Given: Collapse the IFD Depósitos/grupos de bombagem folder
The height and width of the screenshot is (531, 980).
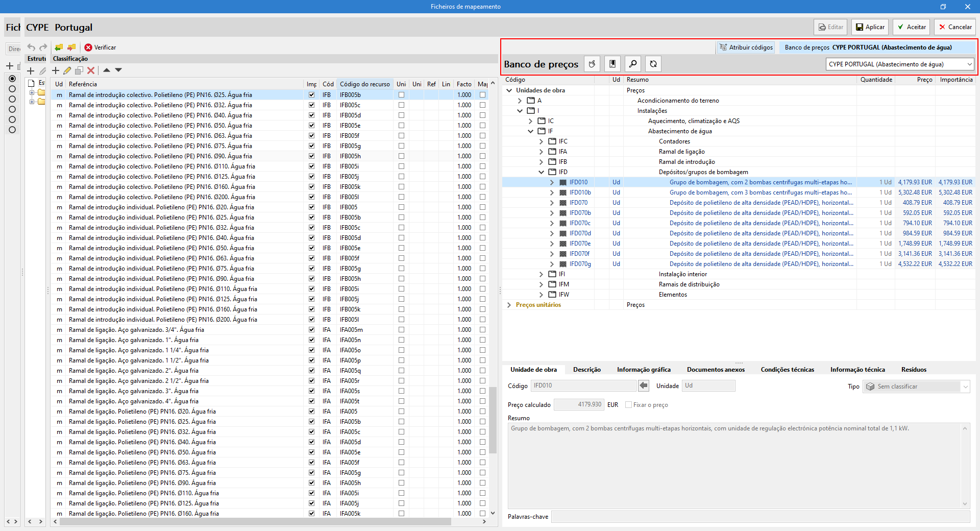Looking at the screenshot, I should (x=541, y=172).
